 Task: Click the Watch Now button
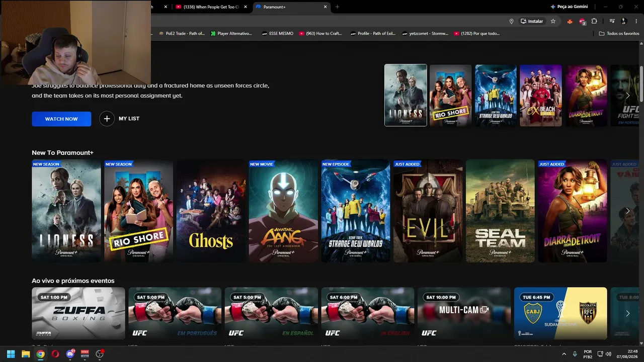(61, 119)
